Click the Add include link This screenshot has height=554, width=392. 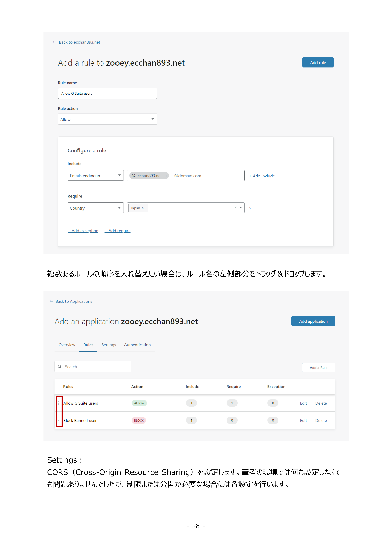[x=262, y=176]
